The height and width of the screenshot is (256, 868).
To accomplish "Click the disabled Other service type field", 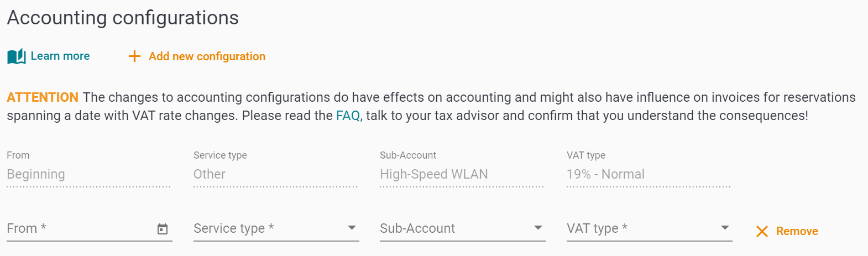I will 275,174.
